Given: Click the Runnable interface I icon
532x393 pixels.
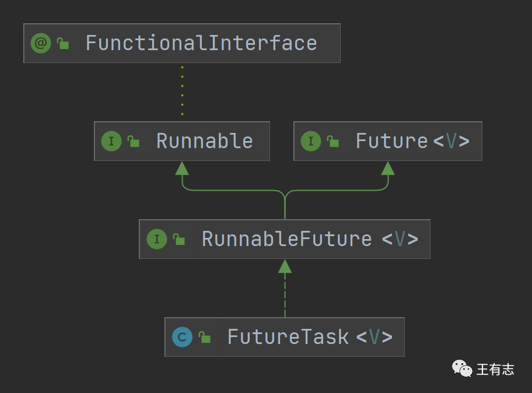Looking at the screenshot, I should click(x=111, y=141).
